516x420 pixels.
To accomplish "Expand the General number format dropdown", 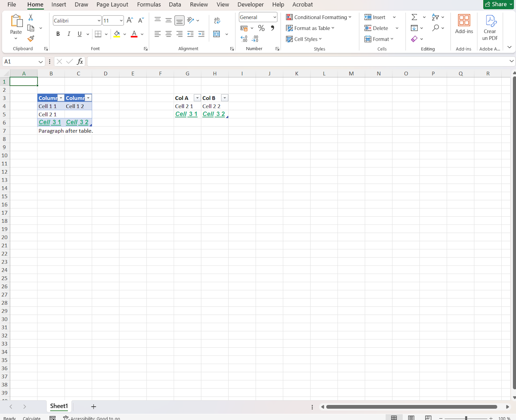I will tap(275, 17).
